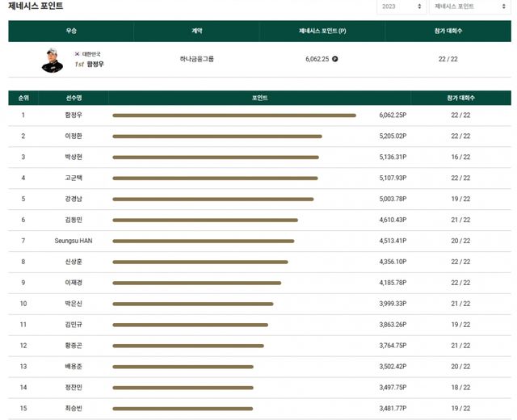The image size is (517, 420).
Task: Click 하나금융그룹 sponsor text
Action: click(x=197, y=59)
